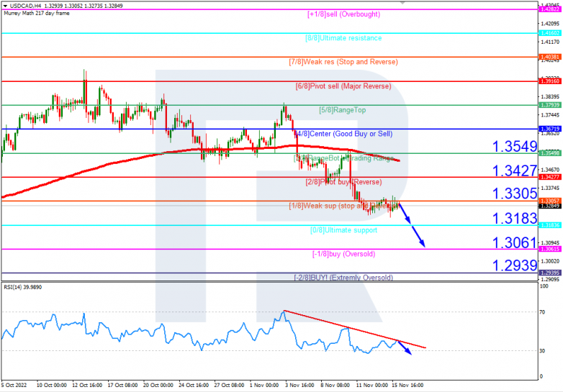Click the current price 1.32849 black tag

tap(550, 206)
